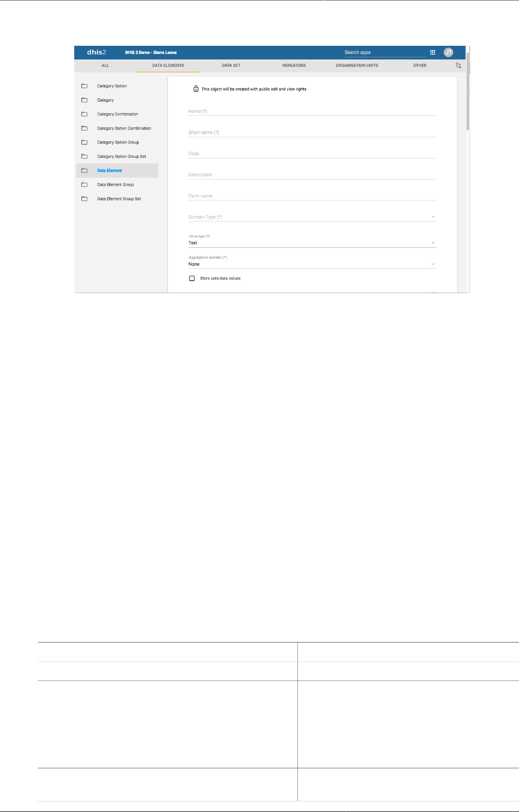Switch to the INDICATORS tab
Image resolution: width=519 pixels, height=812 pixels.
pos(294,66)
